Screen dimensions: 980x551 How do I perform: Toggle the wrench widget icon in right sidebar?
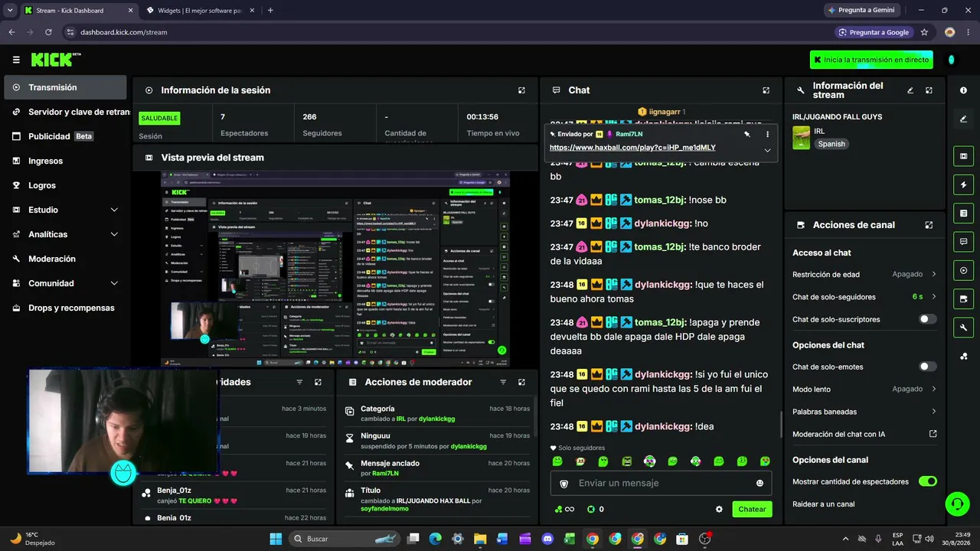pyautogui.click(x=963, y=328)
